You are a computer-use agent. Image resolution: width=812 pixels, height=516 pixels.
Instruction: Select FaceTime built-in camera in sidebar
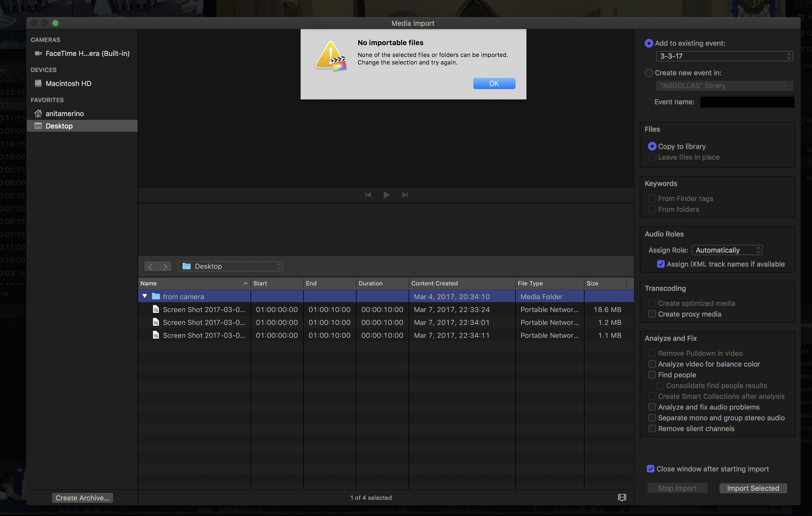(x=87, y=53)
